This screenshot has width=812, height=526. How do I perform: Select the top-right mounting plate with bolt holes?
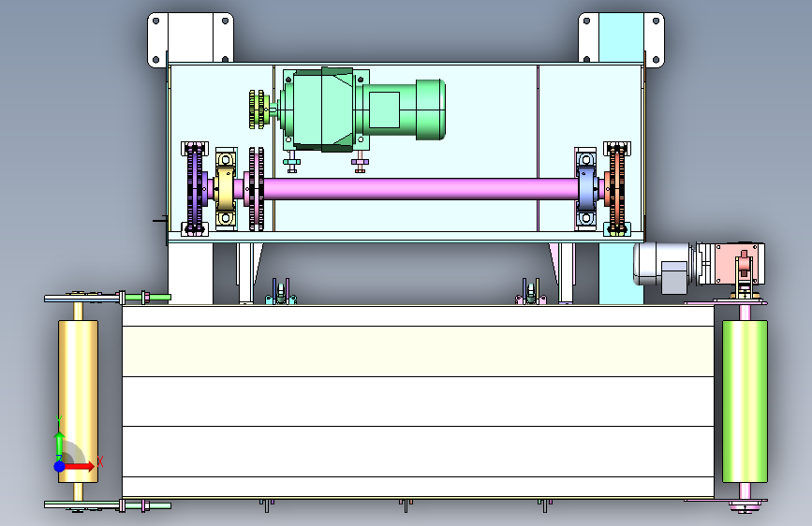click(621, 38)
